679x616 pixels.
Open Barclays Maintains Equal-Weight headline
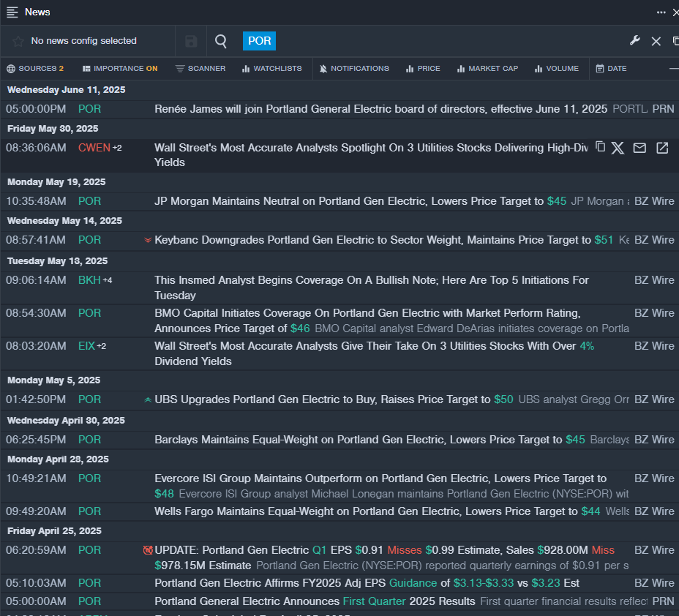click(x=369, y=440)
